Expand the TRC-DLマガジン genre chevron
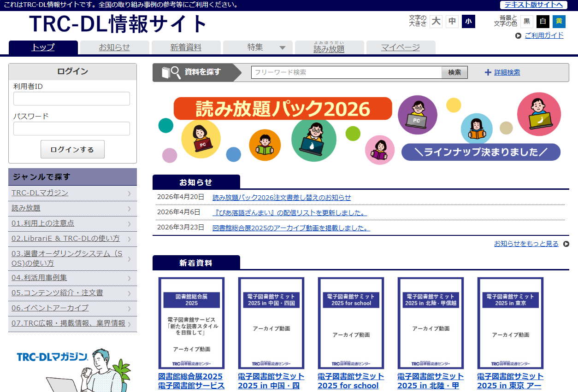Viewport: 578px width, 392px height. [x=130, y=193]
